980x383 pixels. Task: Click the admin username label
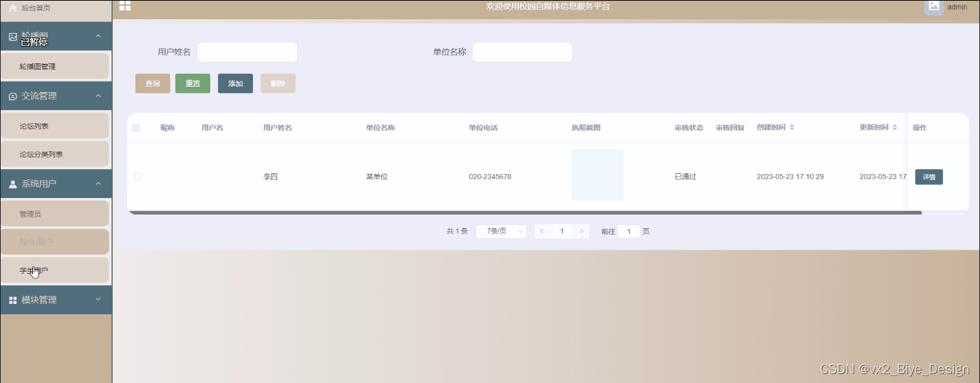point(957,7)
